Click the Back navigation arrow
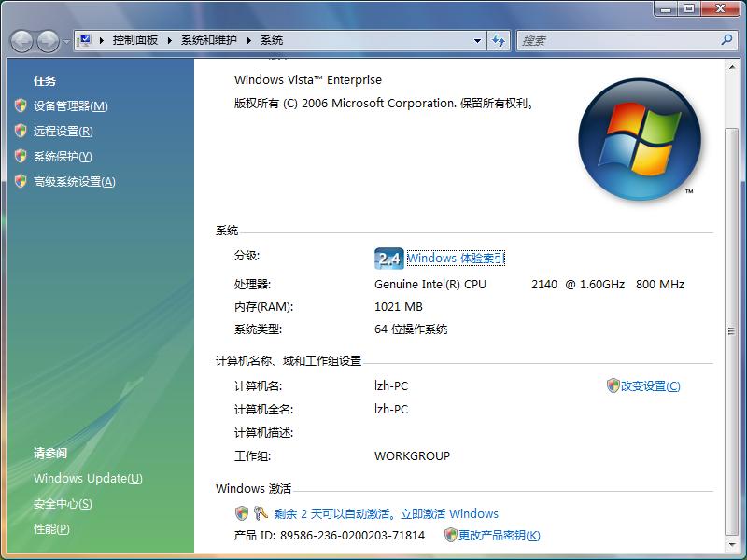Screen dimensions: 747x560 21,41
